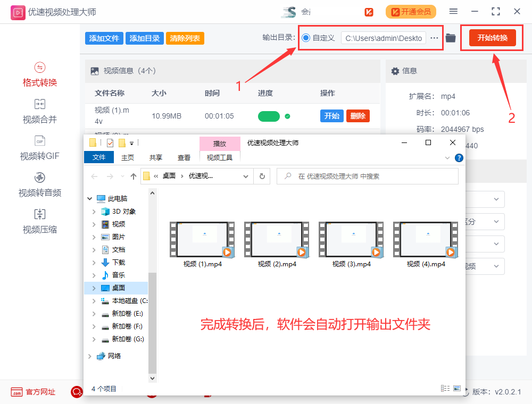Select the 视频压缩 sidebar tool
Image resolution: width=532 pixels, height=404 pixels.
tap(39, 223)
